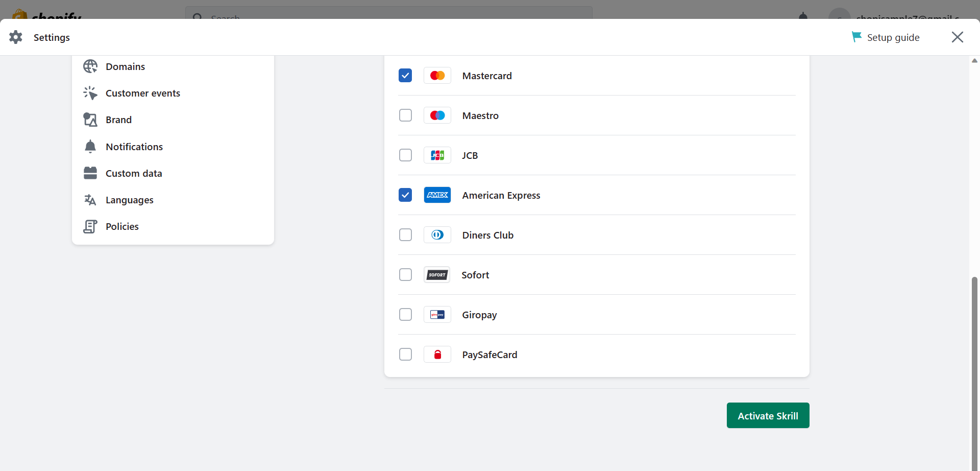Uncheck the Mastercard checkbox

coord(405,76)
